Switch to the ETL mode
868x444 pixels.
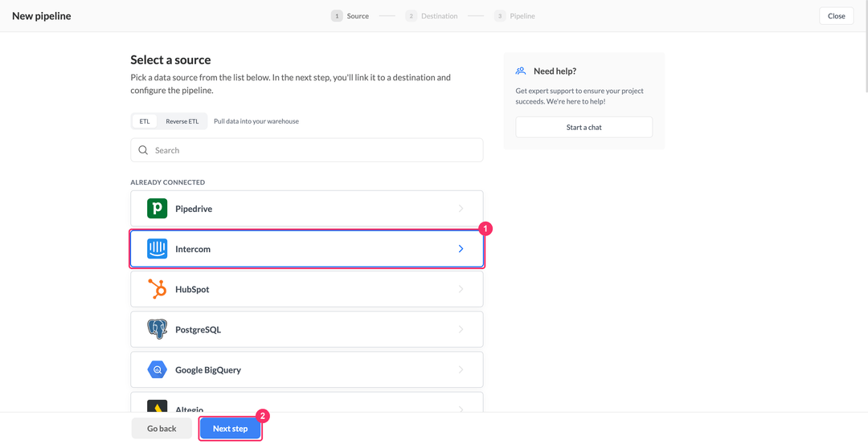tap(145, 121)
